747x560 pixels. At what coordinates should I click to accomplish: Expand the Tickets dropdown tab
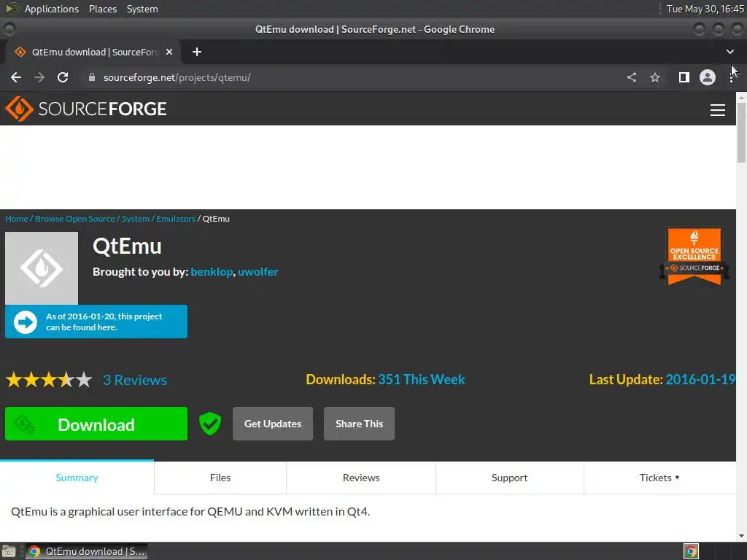(x=659, y=478)
